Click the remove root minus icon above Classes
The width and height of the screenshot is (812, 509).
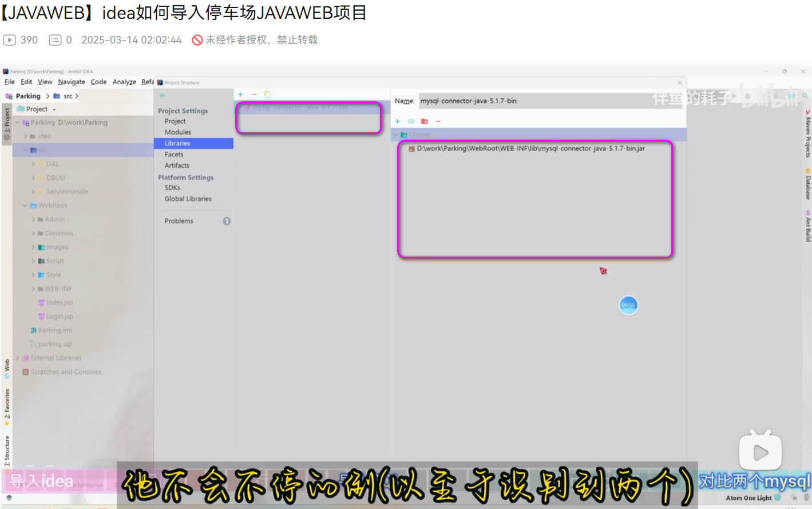pos(438,121)
